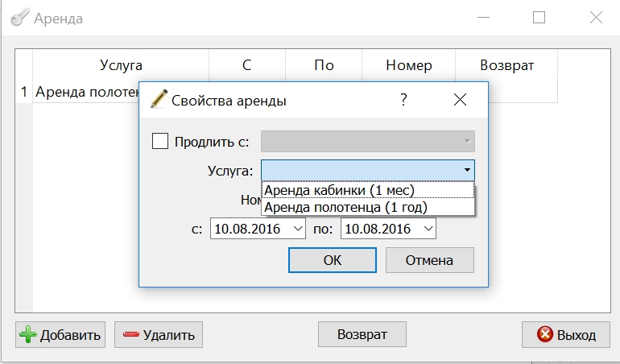
Task: Close the 'Свойства аренды' dialog
Action: 461,100
